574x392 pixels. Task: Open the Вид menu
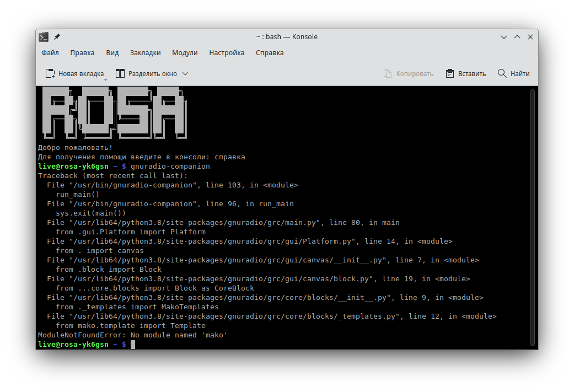tap(112, 53)
